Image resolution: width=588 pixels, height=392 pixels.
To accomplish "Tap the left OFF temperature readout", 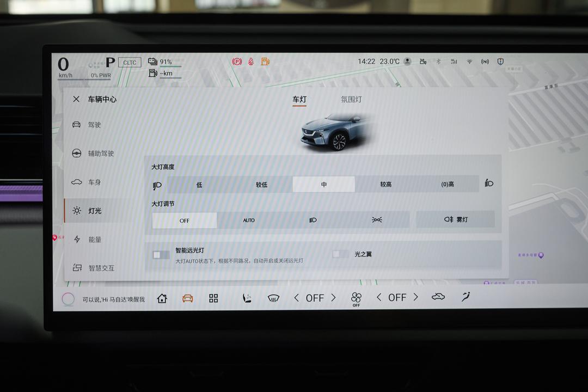I will [x=315, y=298].
